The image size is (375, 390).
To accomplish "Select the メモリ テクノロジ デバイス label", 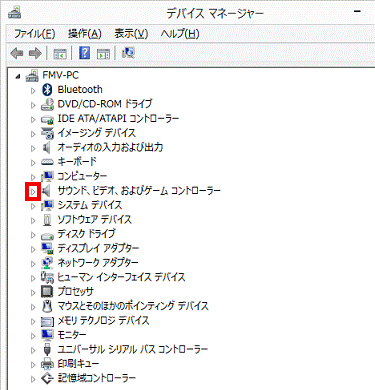I will pyautogui.click(x=103, y=320).
